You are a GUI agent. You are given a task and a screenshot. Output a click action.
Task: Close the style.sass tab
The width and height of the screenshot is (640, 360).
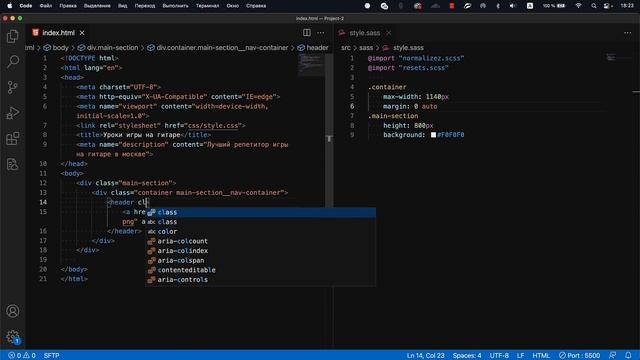pos(389,33)
